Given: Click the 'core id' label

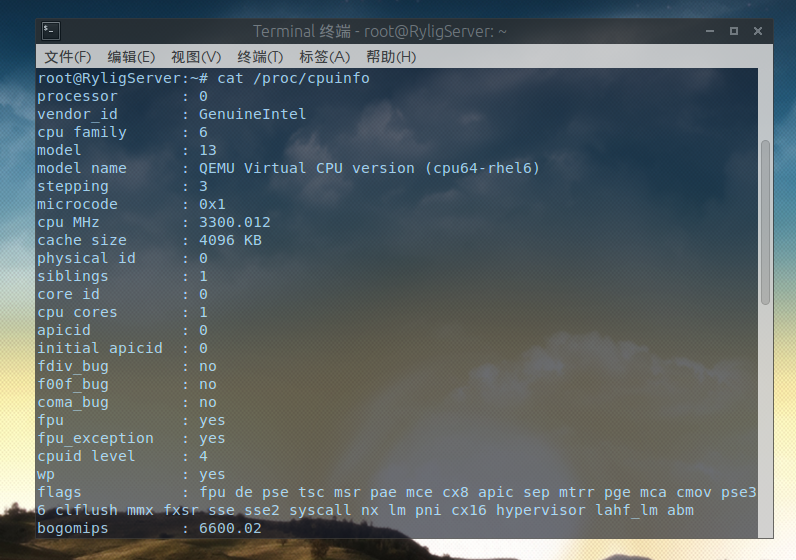Looking at the screenshot, I should coord(68,294).
